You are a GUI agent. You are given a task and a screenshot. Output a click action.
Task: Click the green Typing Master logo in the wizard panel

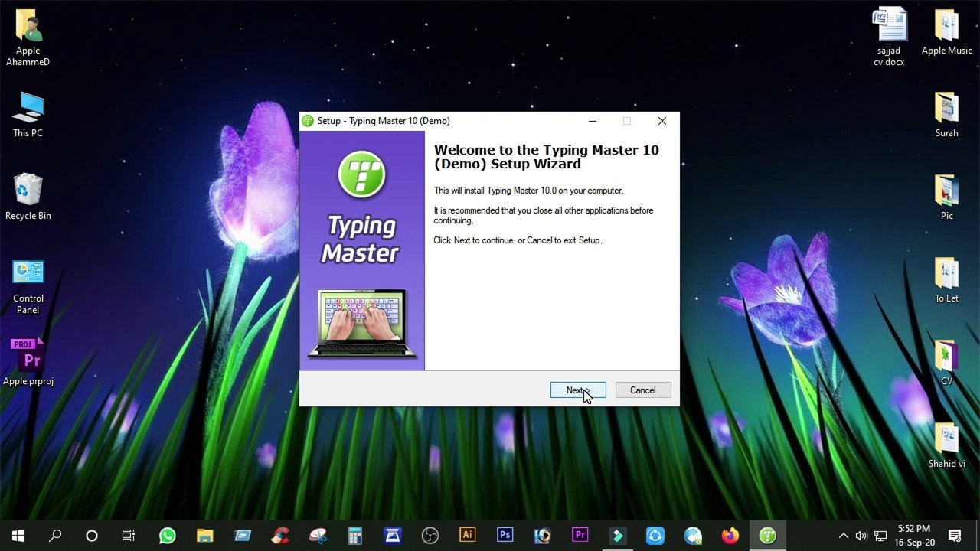point(361,173)
